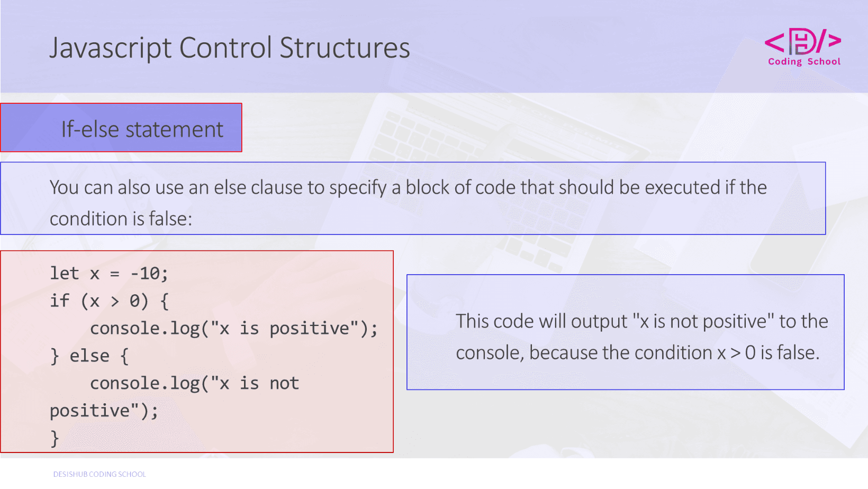
Task: Click the wrapped 'positive");' code line
Action: click(104, 411)
